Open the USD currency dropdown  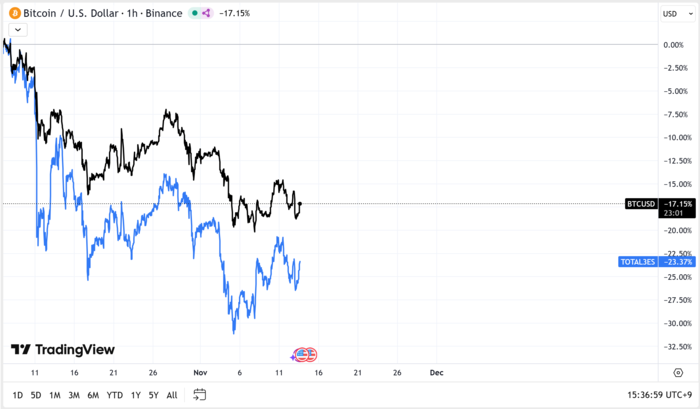tap(670, 13)
